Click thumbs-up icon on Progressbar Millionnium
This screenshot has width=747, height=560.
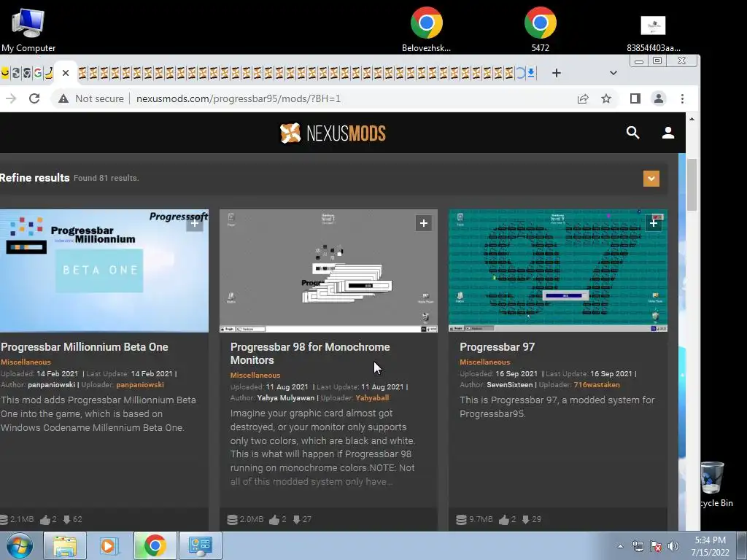click(x=45, y=519)
